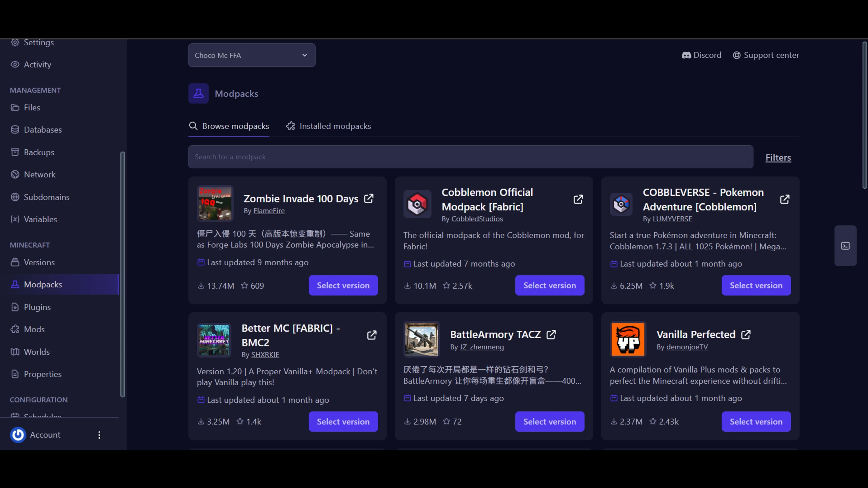Switch to Browse modpacks tab
The width and height of the screenshot is (868, 488).
click(x=229, y=126)
